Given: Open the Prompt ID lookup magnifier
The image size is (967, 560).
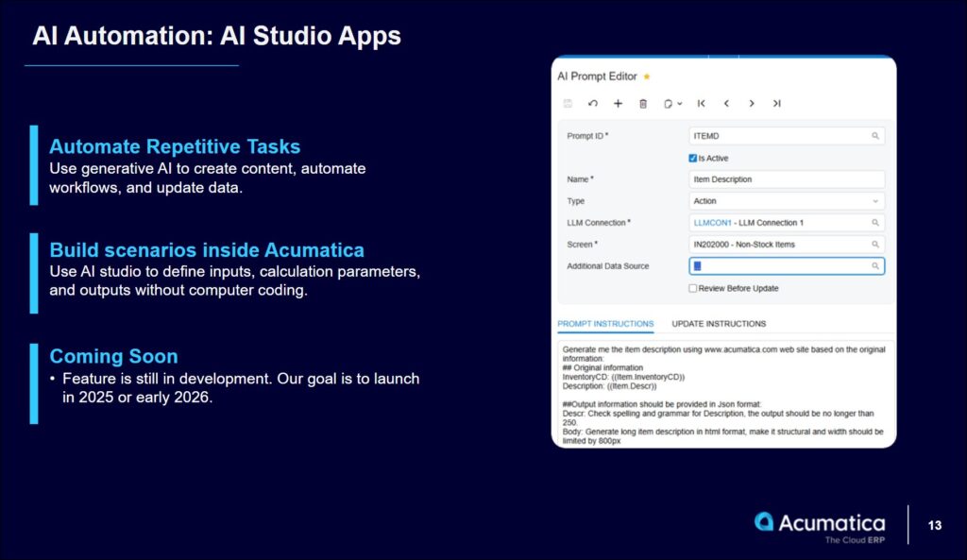Looking at the screenshot, I should coord(875,136).
